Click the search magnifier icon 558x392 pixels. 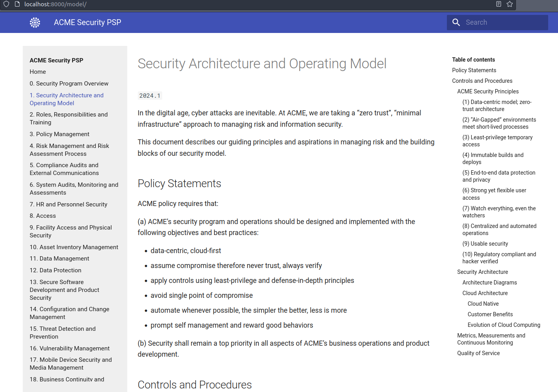click(x=456, y=23)
